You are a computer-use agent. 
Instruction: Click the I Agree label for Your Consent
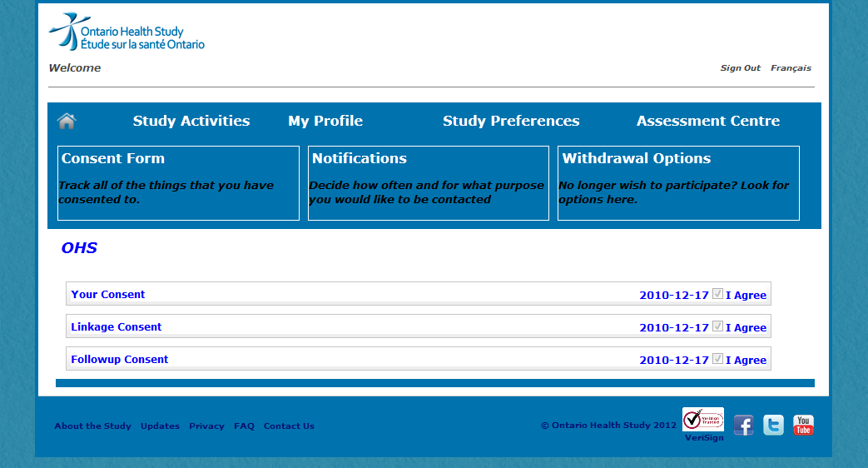click(746, 296)
